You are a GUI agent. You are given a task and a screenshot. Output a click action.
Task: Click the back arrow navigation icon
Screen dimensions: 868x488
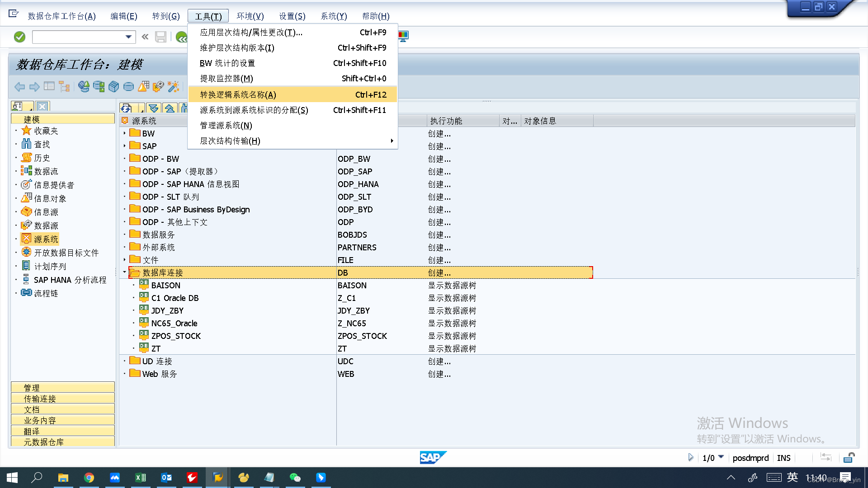[19, 86]
